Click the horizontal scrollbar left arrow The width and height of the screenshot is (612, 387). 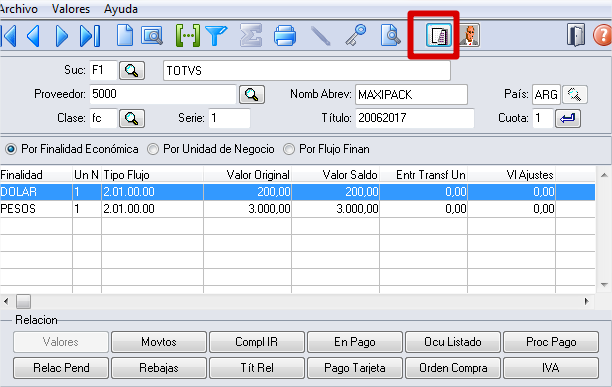pos(6,301)
